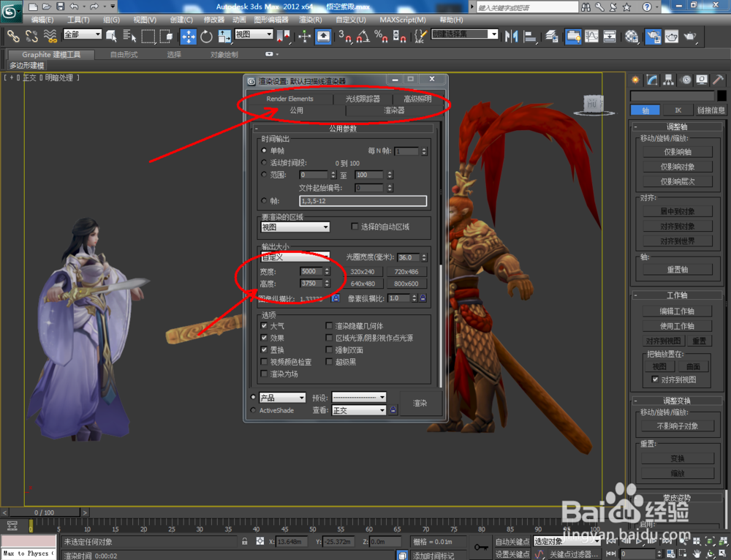Click the Mirror tool icon
Viewport: 731px width, 560px height.
[511, 36]
